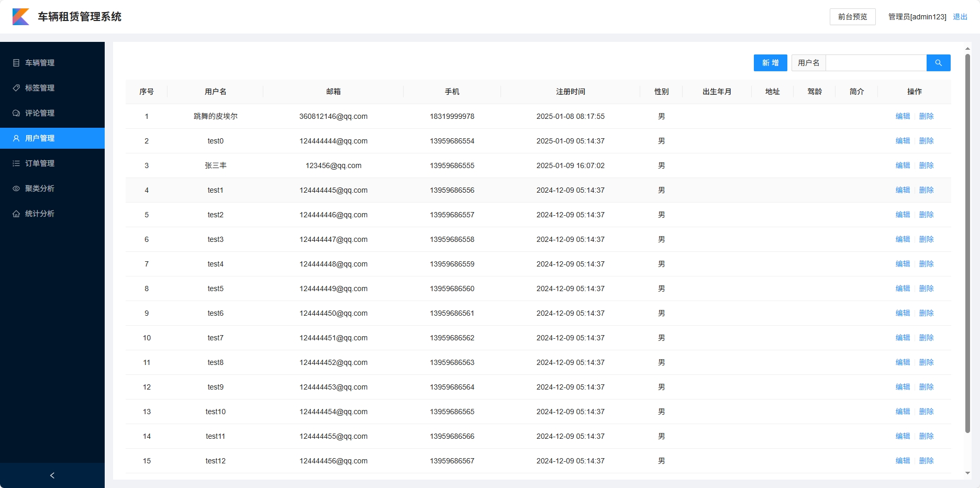Open 统计分析 menu
This screenshot has height=488, width=980.
click(x=52, y=214)
